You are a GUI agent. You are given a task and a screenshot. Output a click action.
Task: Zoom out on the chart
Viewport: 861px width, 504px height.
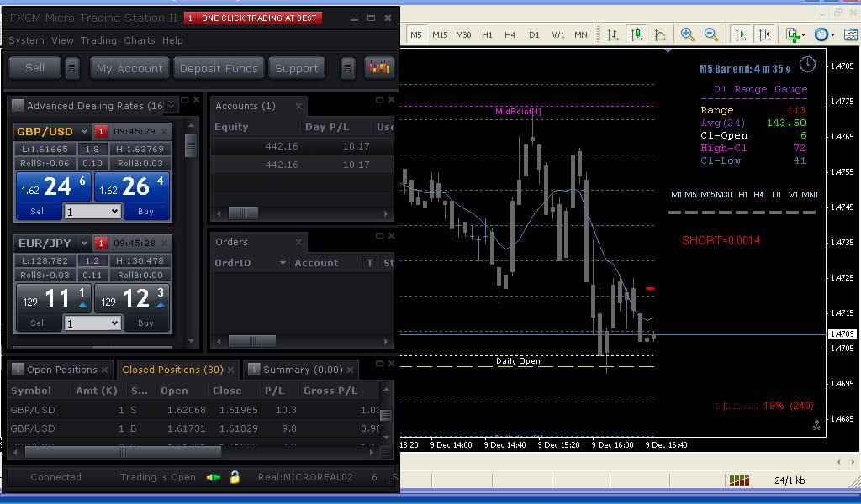pos(711,34)
